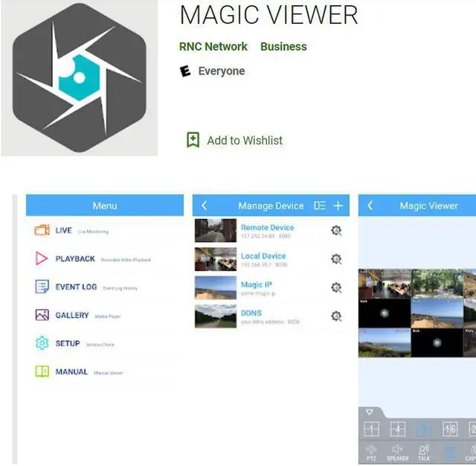Toggle the SPEAKER mute button

click(x=398, y=452)
